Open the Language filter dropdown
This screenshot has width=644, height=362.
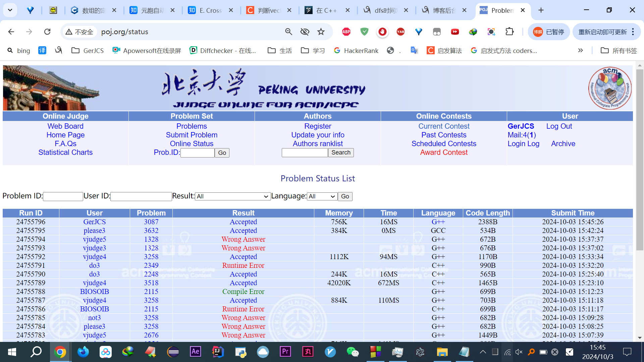coord(322,196)
